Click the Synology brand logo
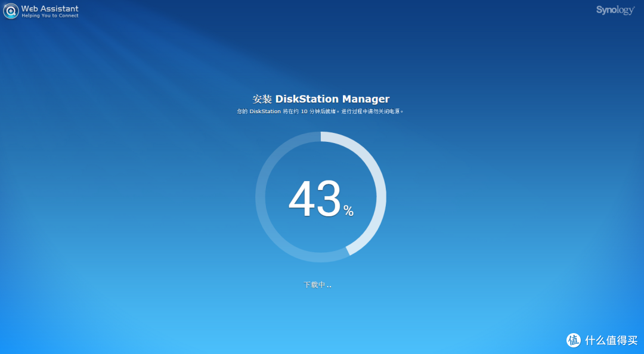The height and width of the screenshot is (354, 644). click(x=615, y=10)
